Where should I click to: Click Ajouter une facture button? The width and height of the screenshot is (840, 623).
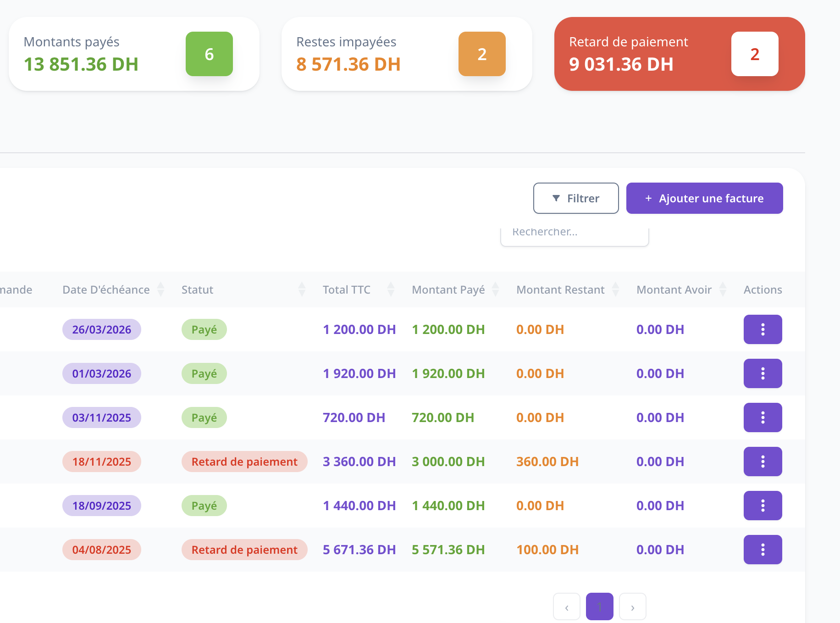point(705,198)
